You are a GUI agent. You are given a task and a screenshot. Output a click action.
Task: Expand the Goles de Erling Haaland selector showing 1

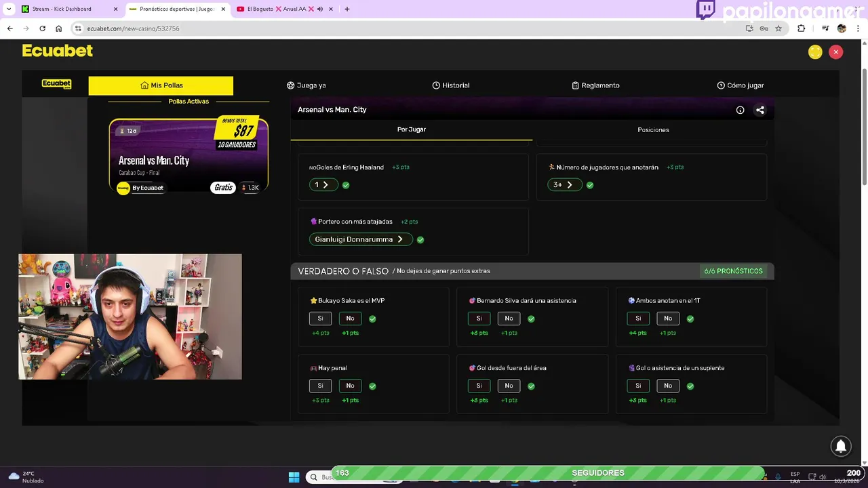click(x=323, y=184)
